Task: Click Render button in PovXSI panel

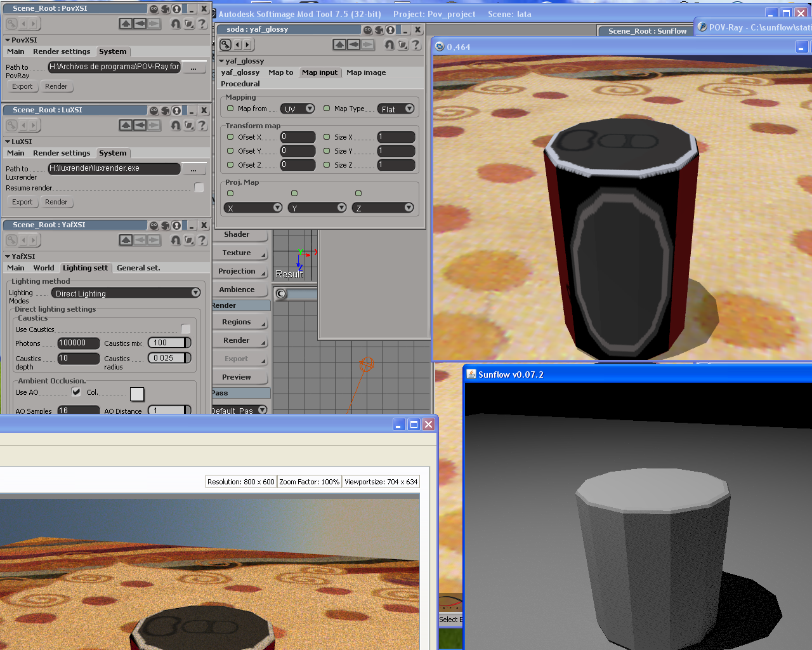Action: click(x=56, y=86)
